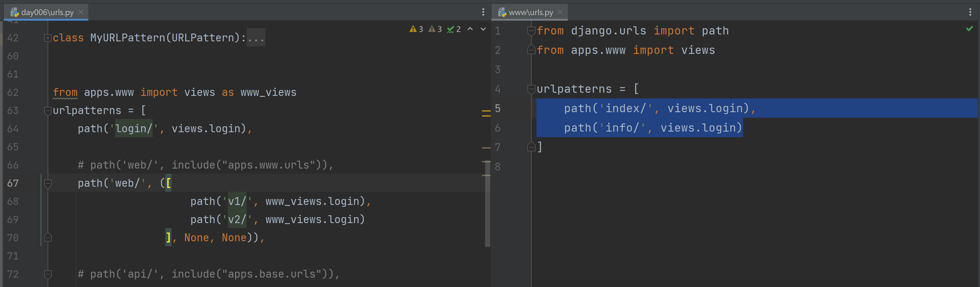Viewport: 980px width, 287px height.
Task: Click the first 'None' on line 70
Action: (x=197, y=237)
